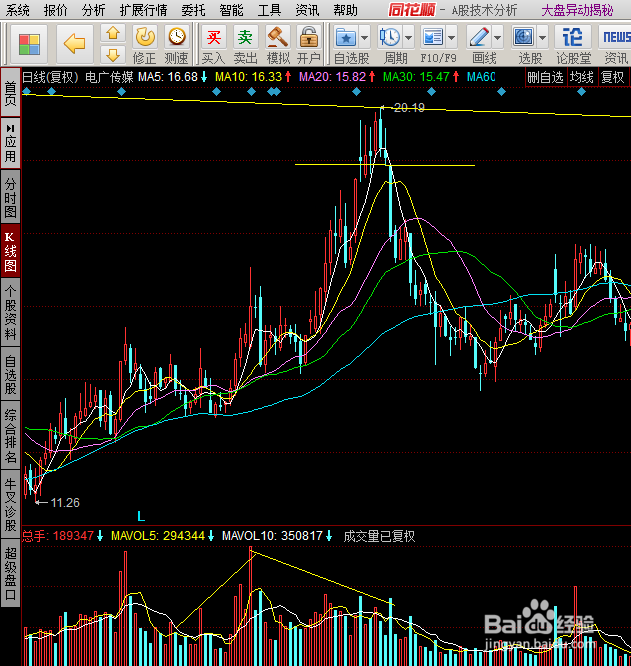Toggle the 均线 button
The image size is (631, 666).
tap(581, 78)
